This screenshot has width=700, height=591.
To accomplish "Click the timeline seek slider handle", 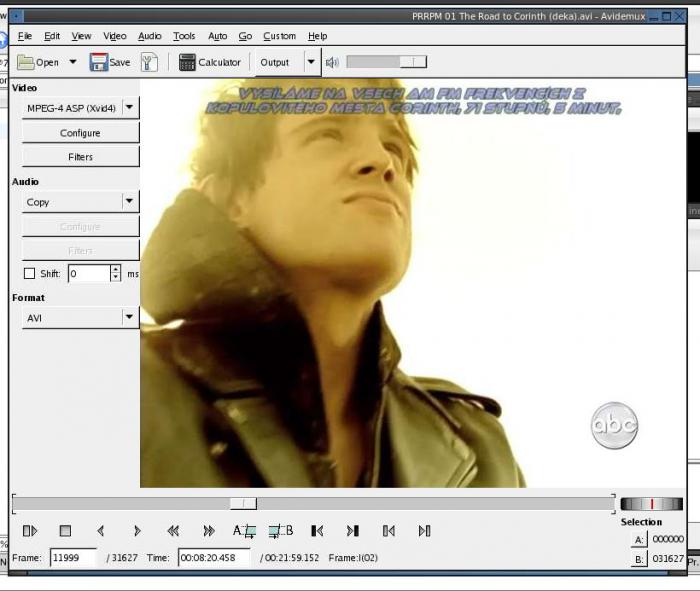I will click(x=243, y=504).
